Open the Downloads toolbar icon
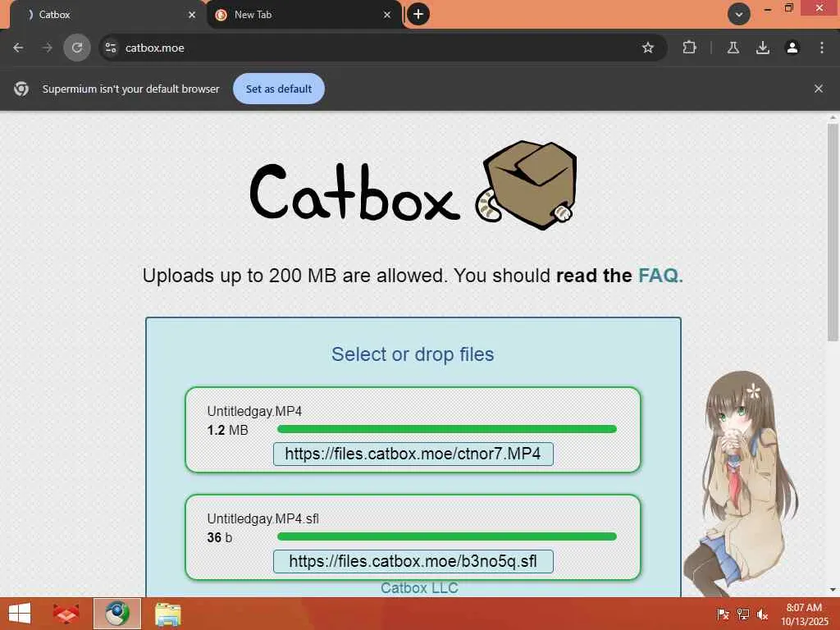 click(762, 48)
